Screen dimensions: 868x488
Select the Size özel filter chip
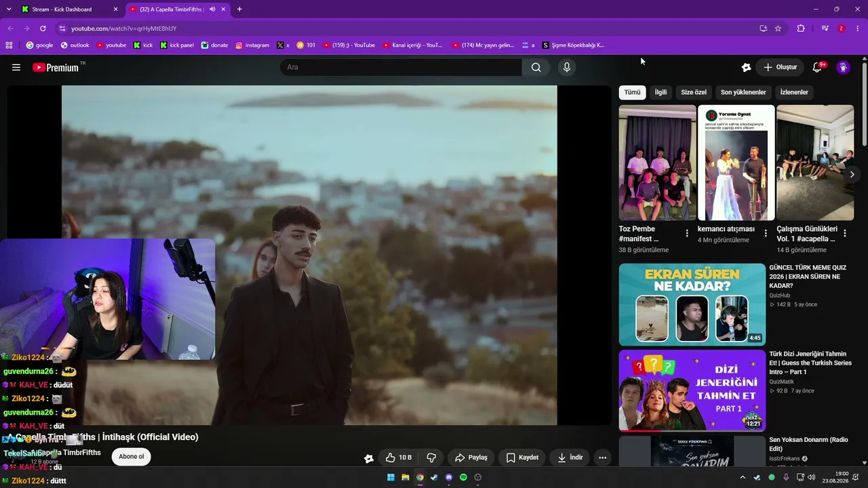click(x=694, y=92)
